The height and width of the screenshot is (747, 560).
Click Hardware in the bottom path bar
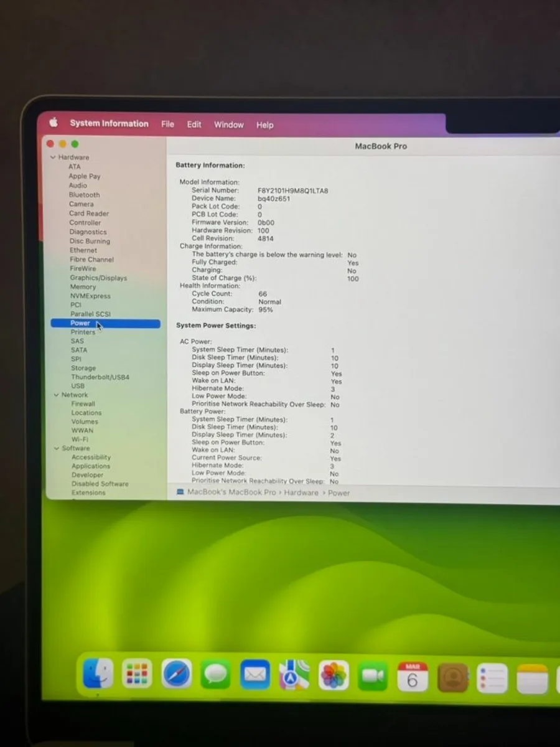(x=301, y=492)
